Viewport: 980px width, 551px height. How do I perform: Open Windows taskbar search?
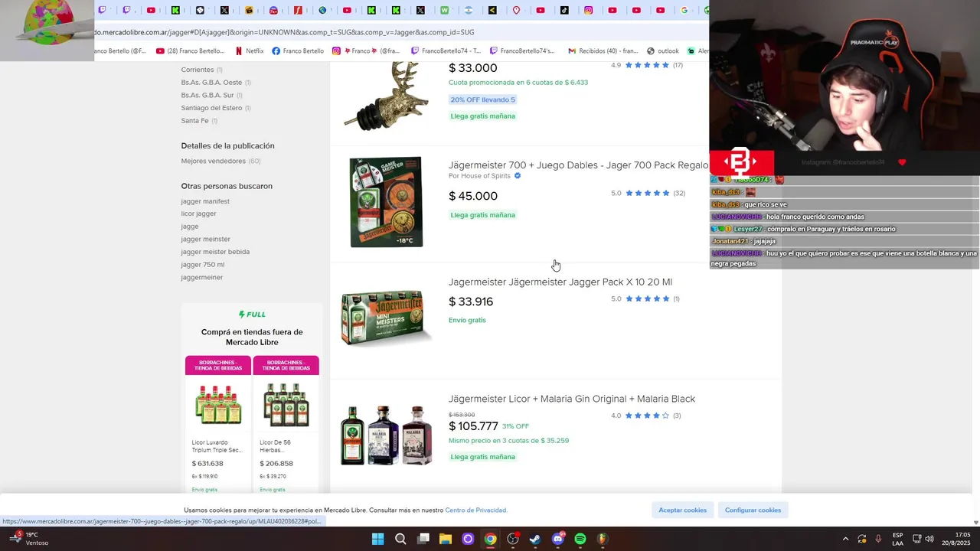pos(400,539)
